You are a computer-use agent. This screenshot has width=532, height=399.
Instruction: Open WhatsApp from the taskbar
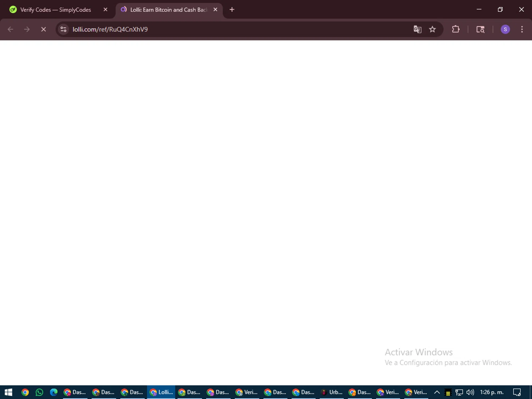point(39,392)
